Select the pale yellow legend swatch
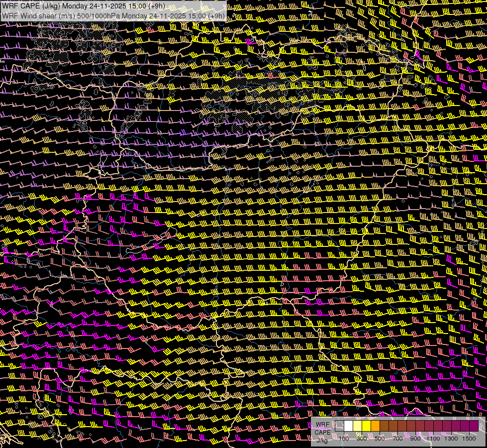The height and width of the screenshot is (448, 487). click(358, 426)
